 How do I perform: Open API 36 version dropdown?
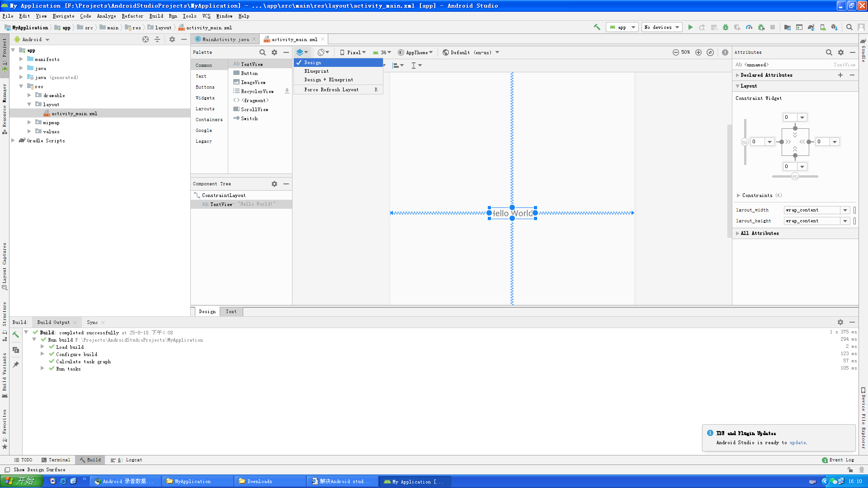[382, 52]
